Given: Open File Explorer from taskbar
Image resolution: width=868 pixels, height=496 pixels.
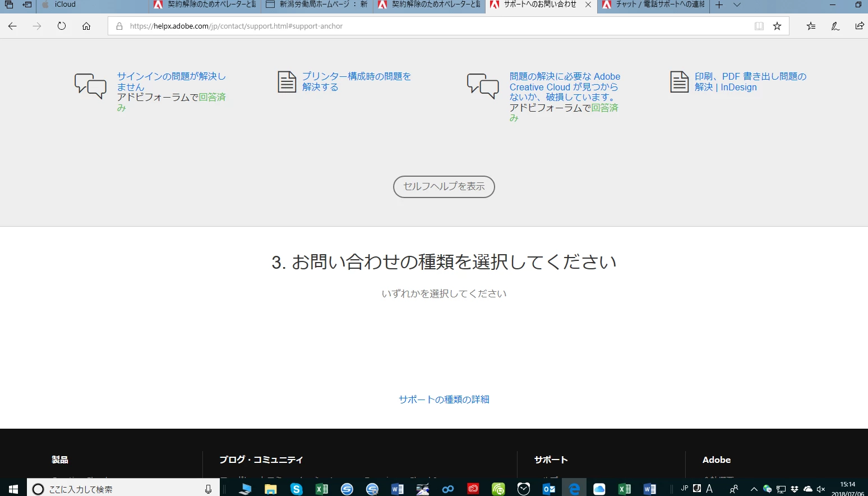Looking at the screenshot, I should (271, 489).
